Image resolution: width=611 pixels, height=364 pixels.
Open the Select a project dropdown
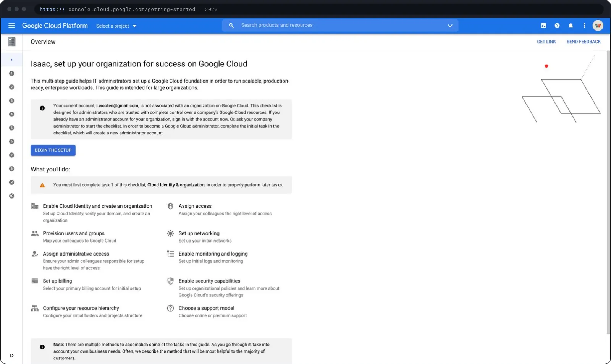(116, 26)
